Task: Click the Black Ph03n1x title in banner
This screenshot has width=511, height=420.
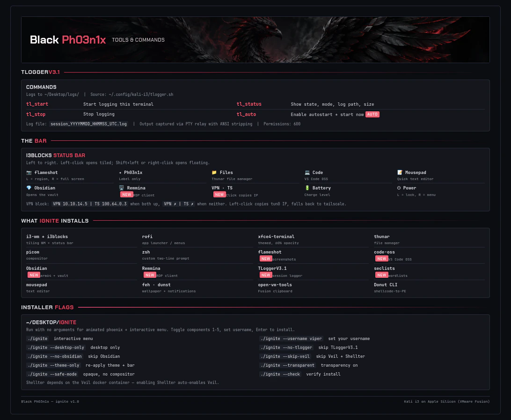Action: click(x=68, y=40)
